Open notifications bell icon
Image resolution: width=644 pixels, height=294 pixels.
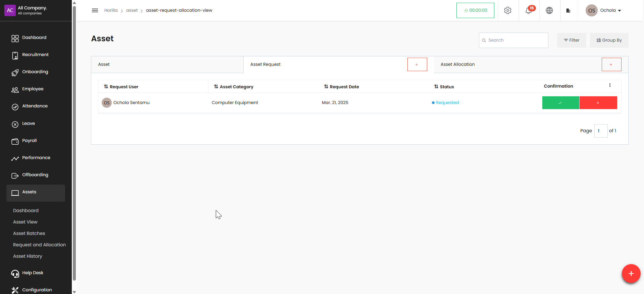[529, 10]
